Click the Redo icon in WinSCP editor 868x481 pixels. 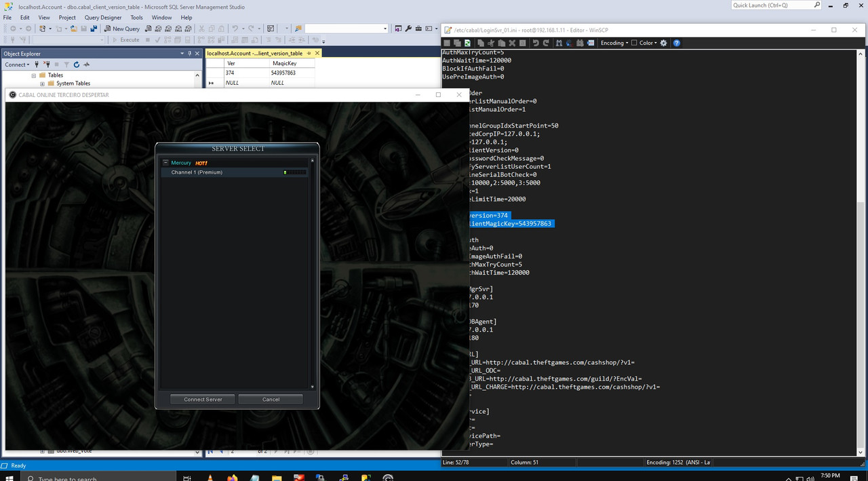tap(546, 43)
